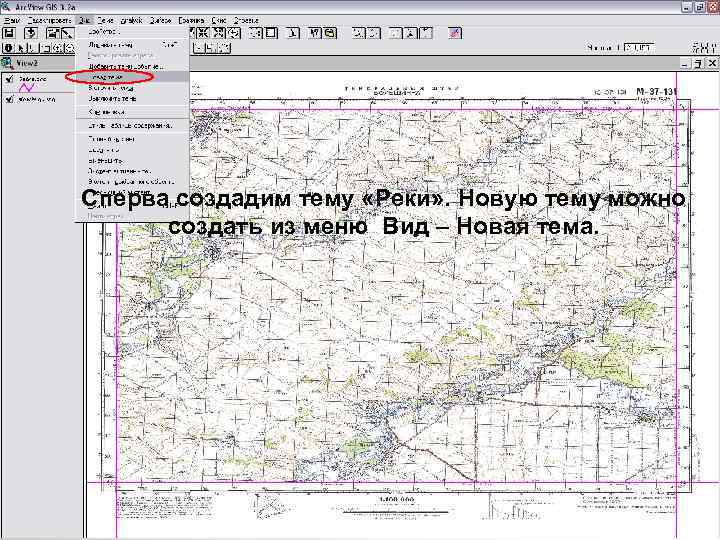Viewport: 720px width, 540px height.
Task: Open the Окно menu
Action: (x=219, y=20)
